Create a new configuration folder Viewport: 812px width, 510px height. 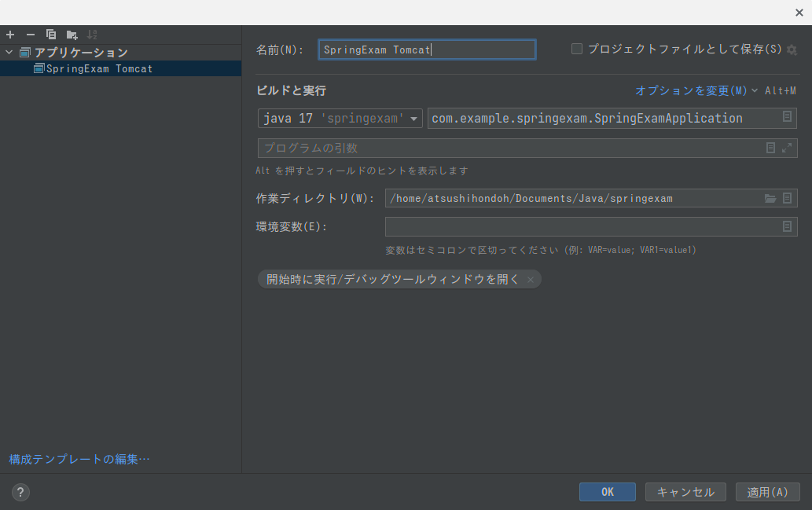[x=70, y=35]
